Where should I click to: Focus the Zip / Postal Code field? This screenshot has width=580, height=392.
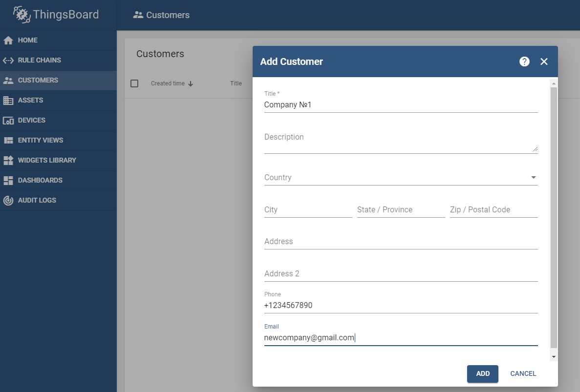[494, 210]
